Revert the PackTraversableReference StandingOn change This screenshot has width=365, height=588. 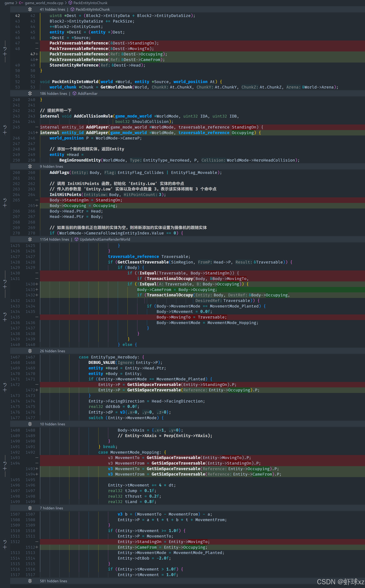pyautogui.click(x=5, y=49)
